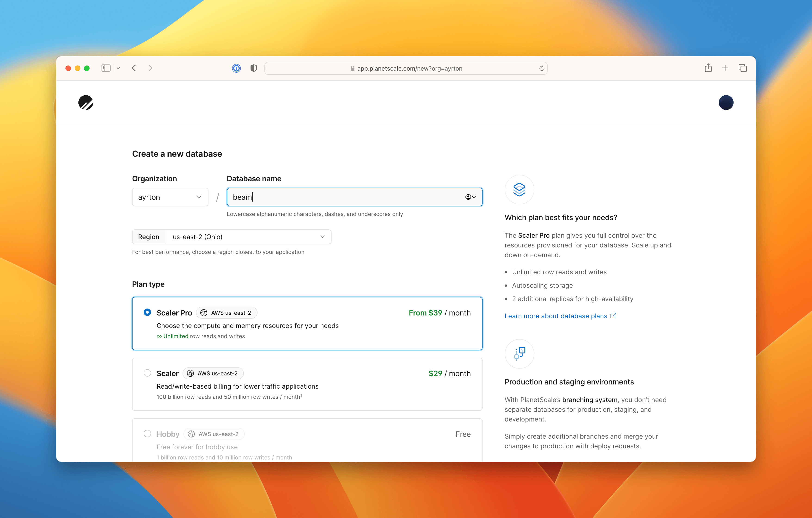Click '2 additional replicas for high-availability' bullet

(x=573, y=299)
